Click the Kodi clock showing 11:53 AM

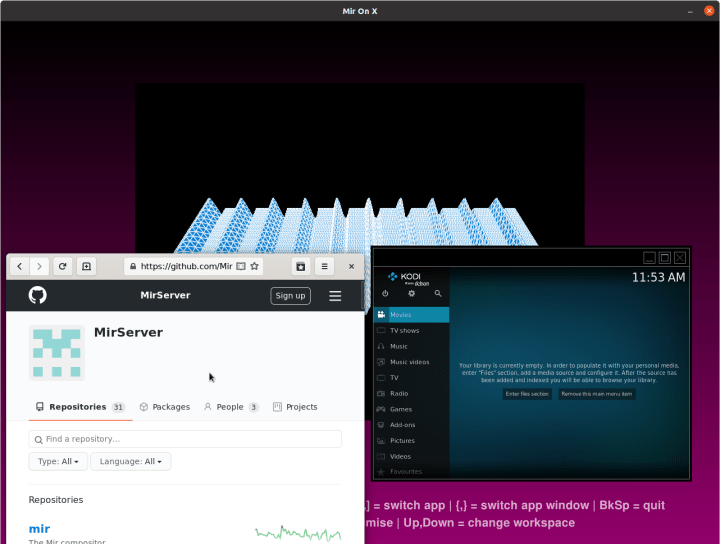(658, 277)
